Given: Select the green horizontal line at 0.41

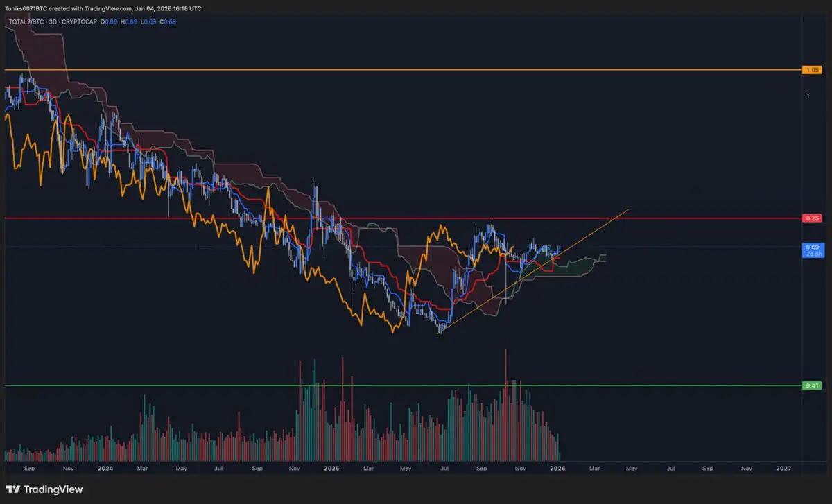Looking at the screenshot, I should click(x=402, y=385).
